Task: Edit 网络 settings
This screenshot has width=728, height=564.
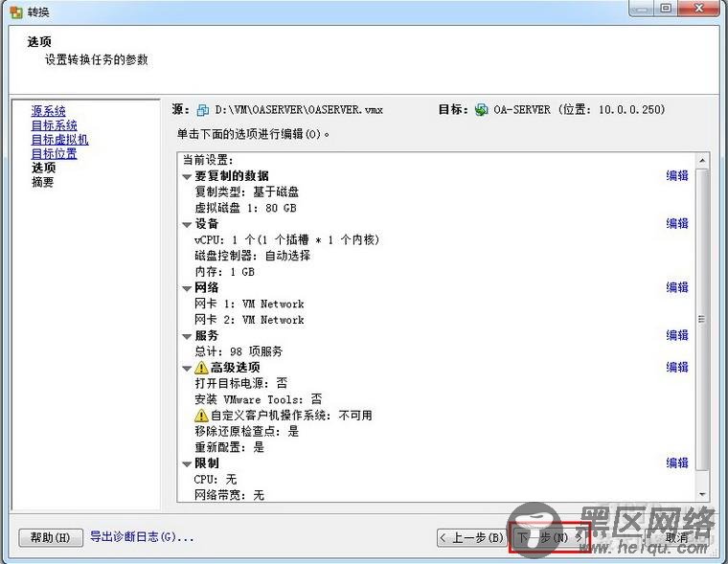Action: 677,288
